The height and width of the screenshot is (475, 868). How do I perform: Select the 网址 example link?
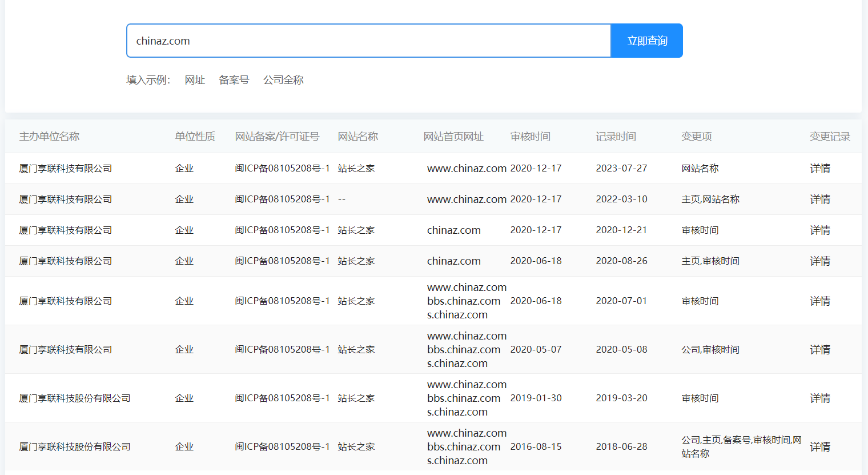coord(195,80)
